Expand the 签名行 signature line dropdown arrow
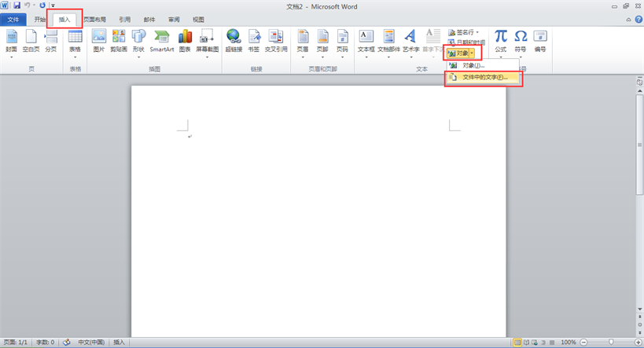This screenshot has height=348, width=644. point(479,32)
